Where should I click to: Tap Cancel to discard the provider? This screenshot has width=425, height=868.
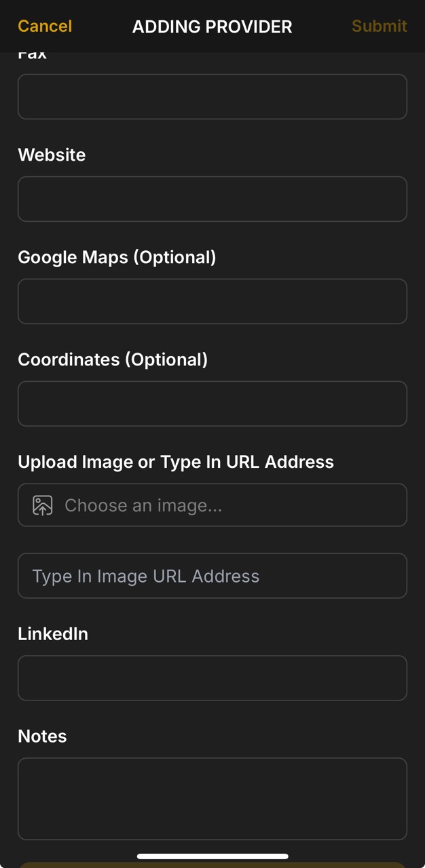click(43, 26)
